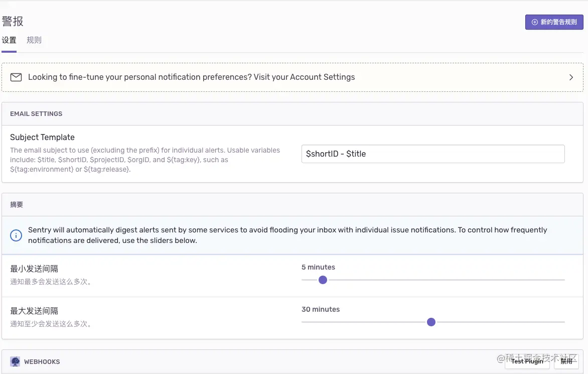Screen dimensions: 588x374
Task: Create a rule with 新的警告规则 button
Action: tap(554, 22)
